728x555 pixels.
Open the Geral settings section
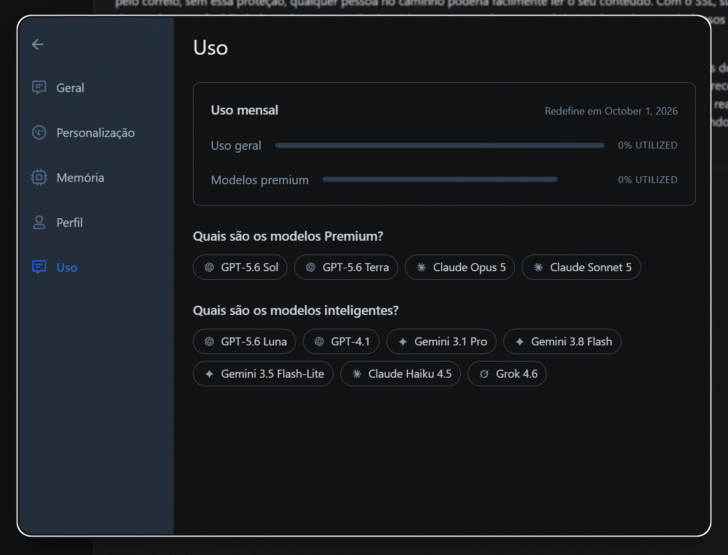[70, 88]
